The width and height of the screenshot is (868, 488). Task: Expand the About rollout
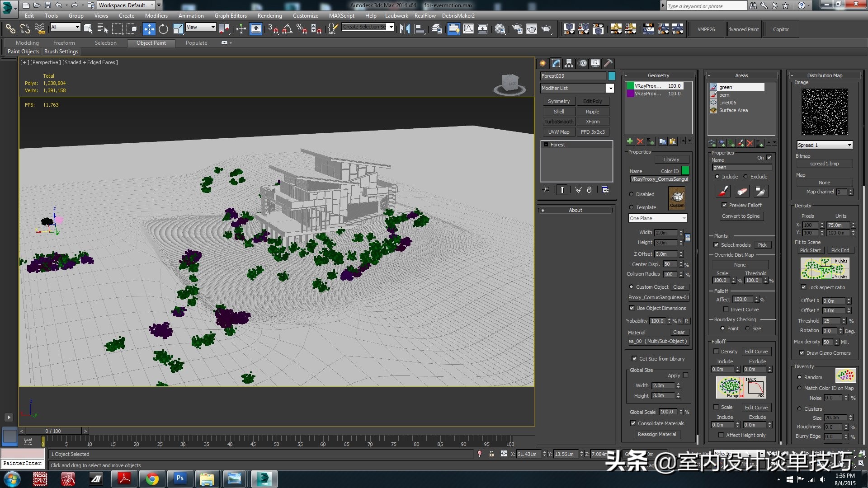(575, 210)
